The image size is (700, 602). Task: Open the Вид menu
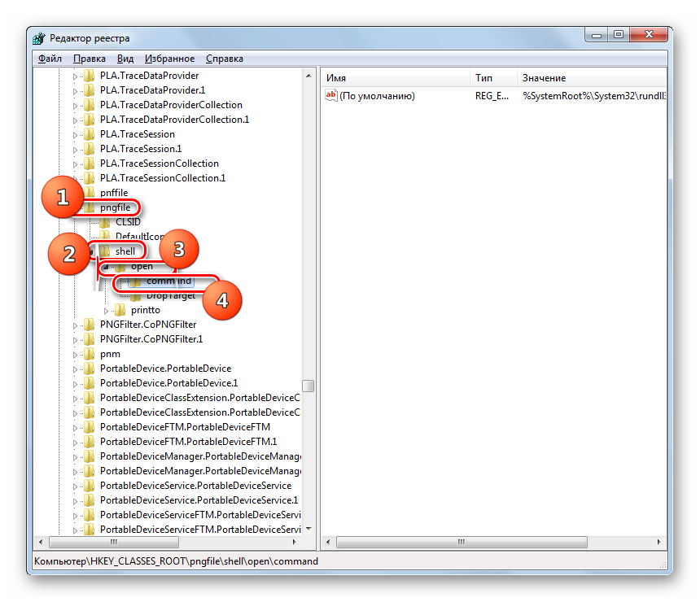coord(125,59)
